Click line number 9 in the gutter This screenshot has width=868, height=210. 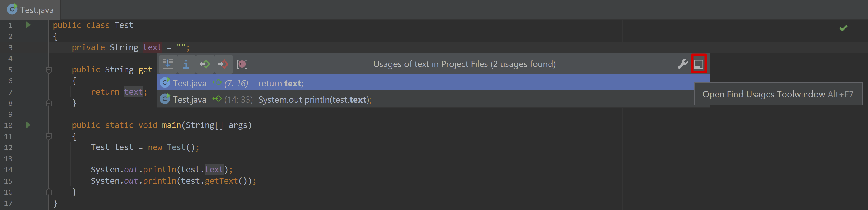click(10, 114)
